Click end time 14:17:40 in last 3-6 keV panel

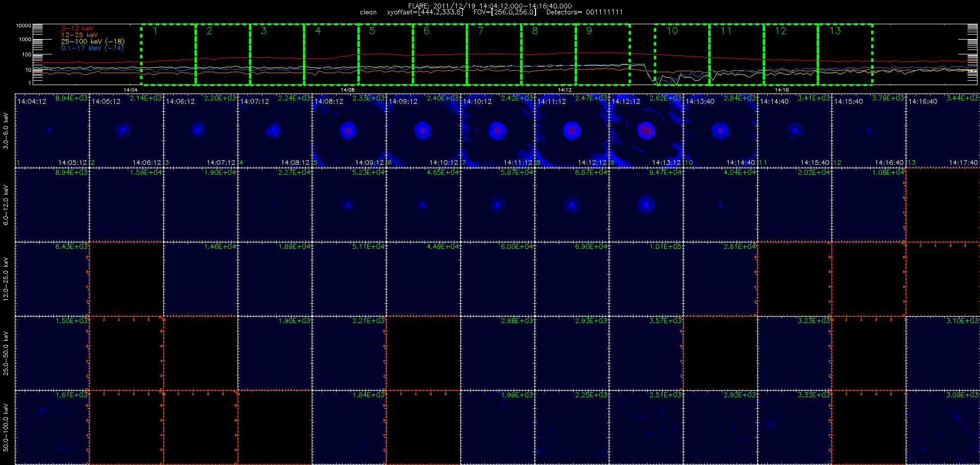tap(964, 162)
